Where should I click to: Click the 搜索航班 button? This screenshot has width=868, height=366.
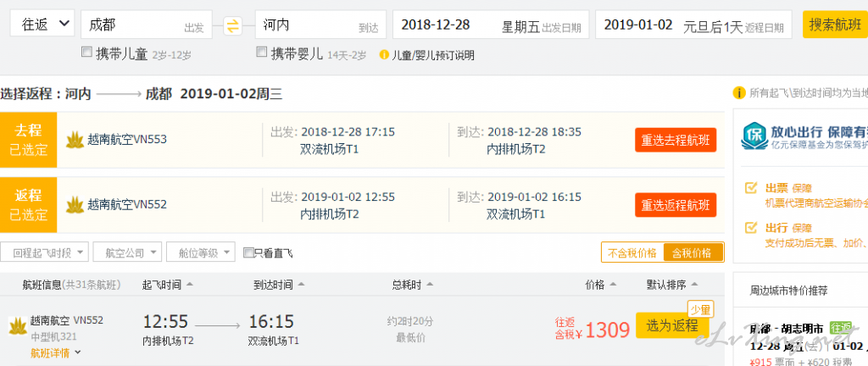[x=835, y=25]
